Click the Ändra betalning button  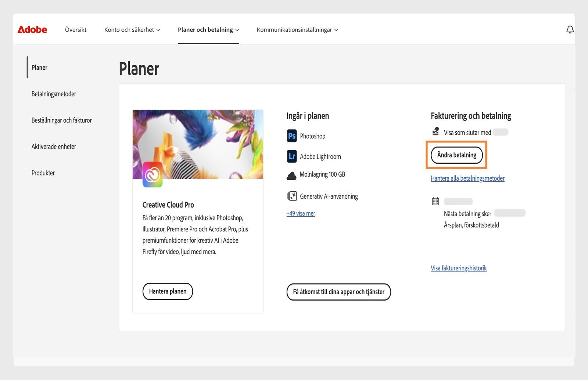pos(457,155)
